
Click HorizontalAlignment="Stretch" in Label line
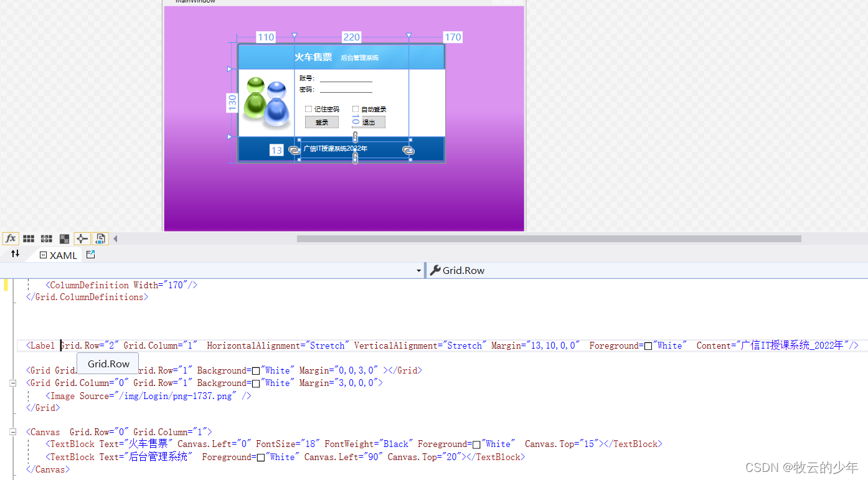[278, 346]
